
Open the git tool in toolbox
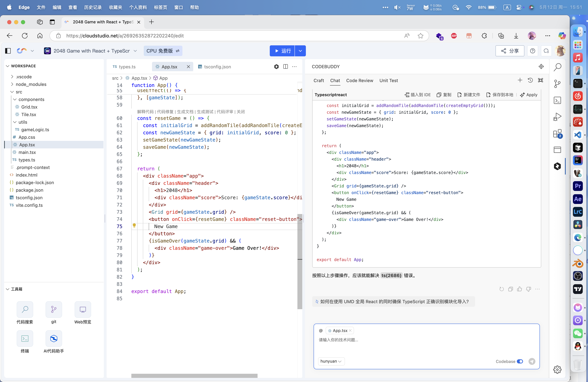pyautogui.click(x=54, y=310)
